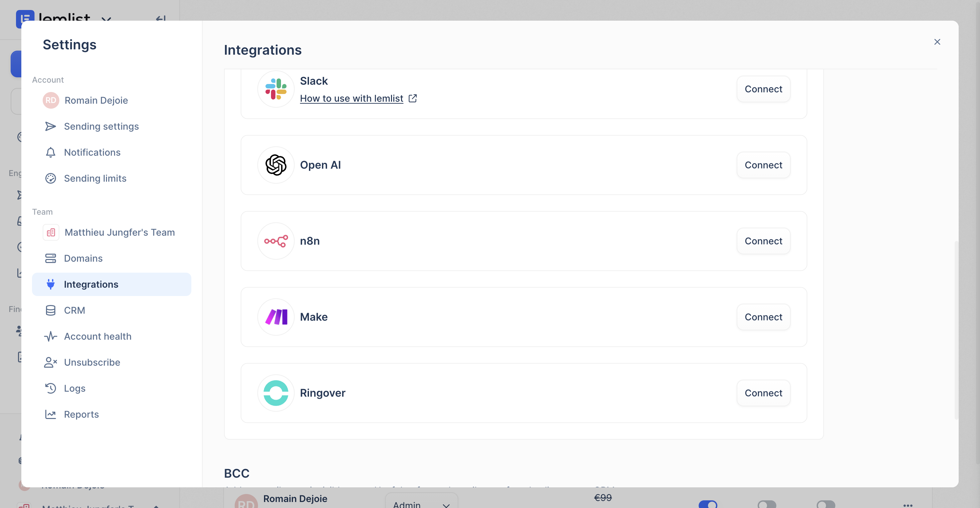Image resolution: width=980 pixels, height=508 pixels.
Task: Click the database CRM icon
Action: pyautogui.click(x=50, y=310)
